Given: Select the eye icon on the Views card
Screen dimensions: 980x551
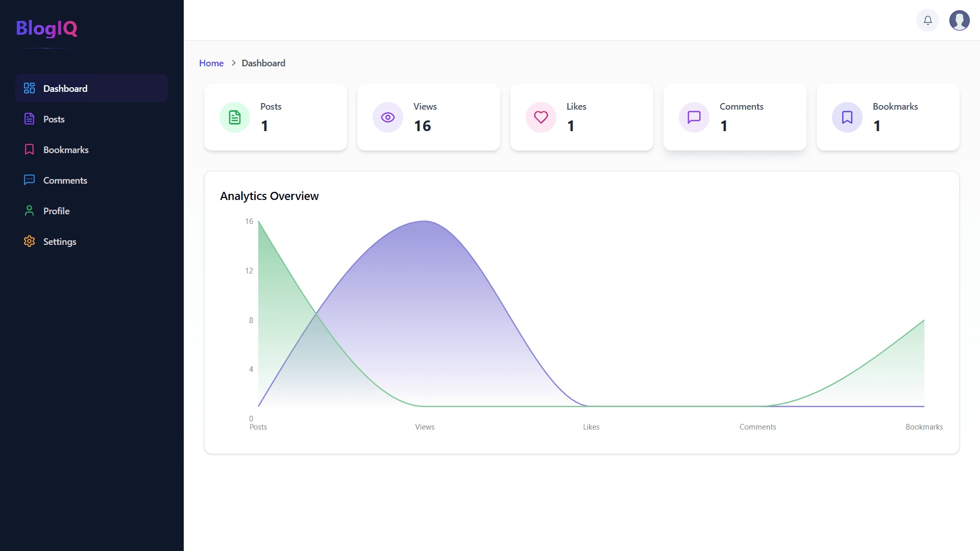Looking at the screenshot, I should (387, 117).
